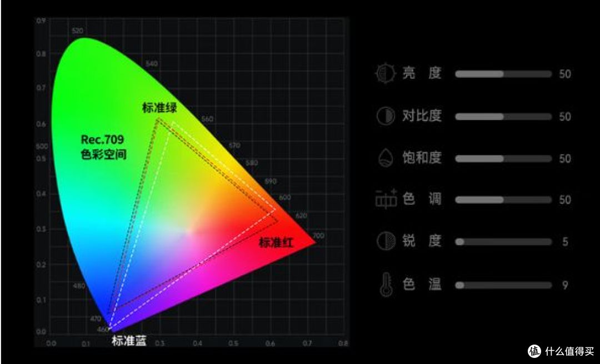This screenshot has height=364, width=600.
Task: Click the 520 wavelength marker
Action: tap(77, 31)
